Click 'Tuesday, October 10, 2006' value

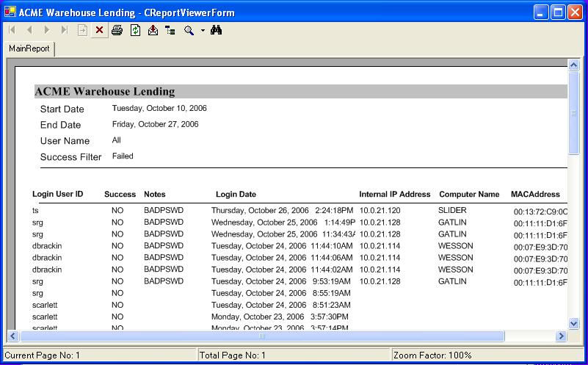tap(159, 109)
